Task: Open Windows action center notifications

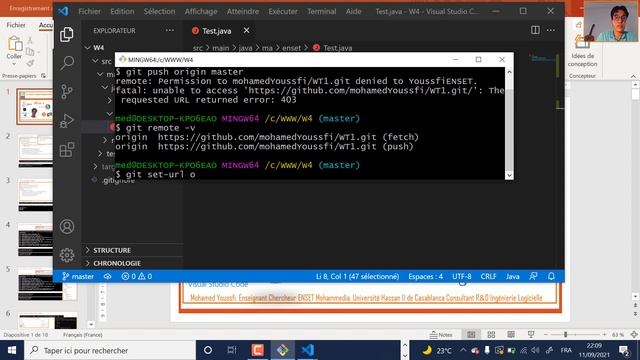Action: [624, 350]
